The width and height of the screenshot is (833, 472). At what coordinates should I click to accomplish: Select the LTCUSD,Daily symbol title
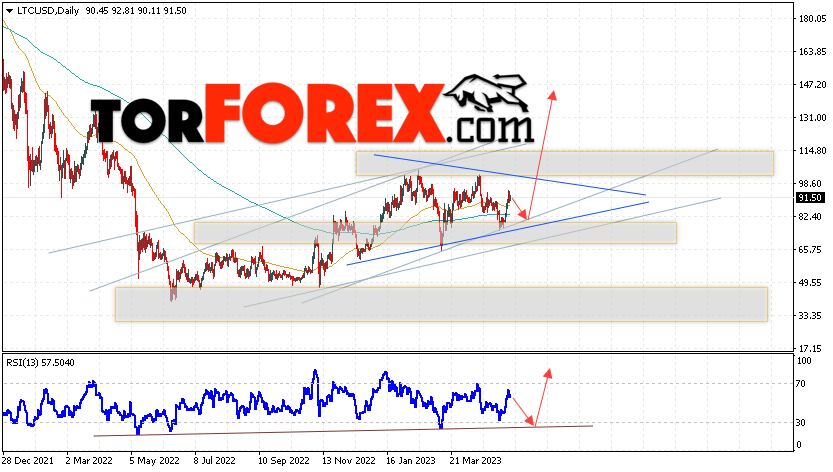click(48, 11)
